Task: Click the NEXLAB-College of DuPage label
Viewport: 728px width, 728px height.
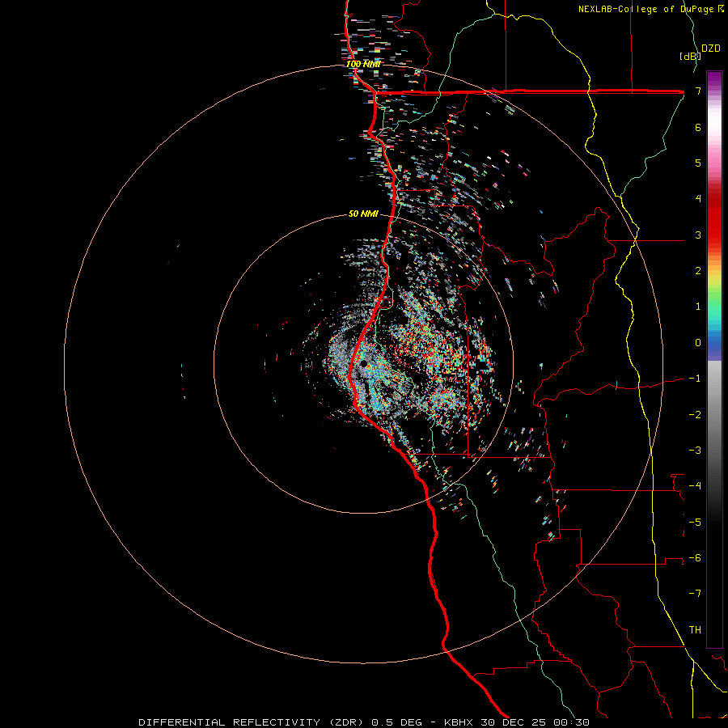Action: [x=650, y=9]
